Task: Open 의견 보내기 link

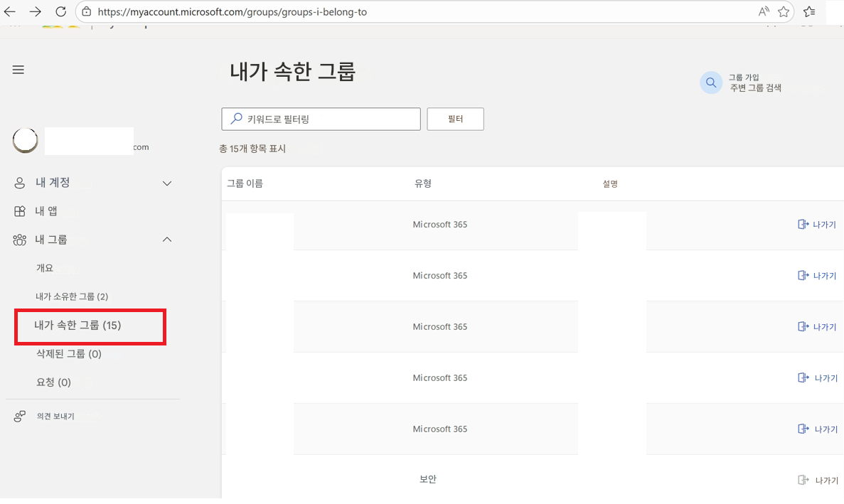Action: (x=55, y=417)
